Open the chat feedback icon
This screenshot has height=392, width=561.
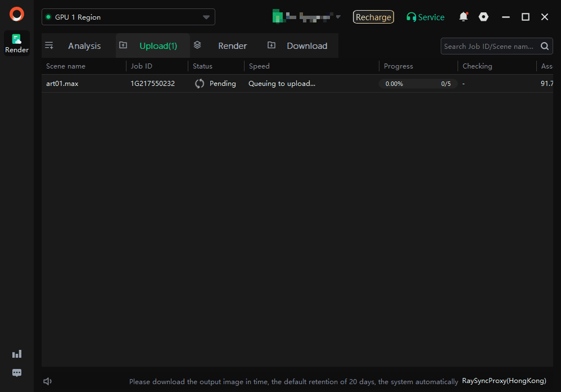click(17, 373)
